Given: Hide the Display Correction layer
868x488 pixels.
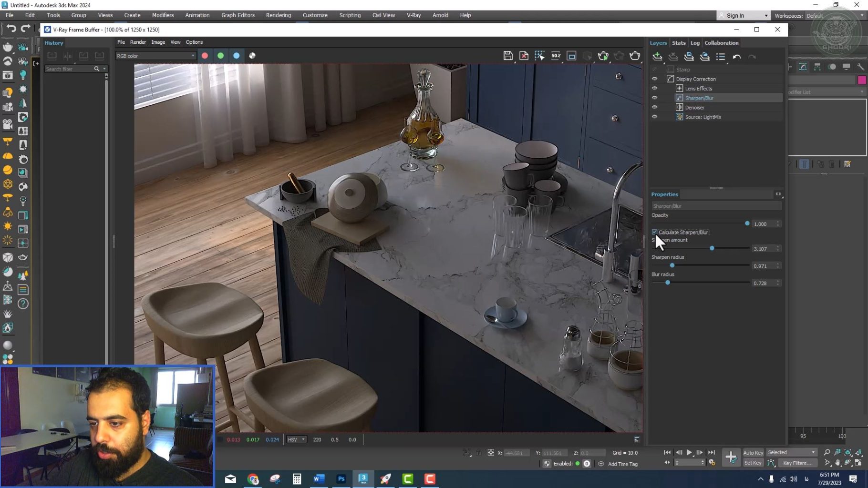Looking at the screenshot, I should pyautogui.click(x=654, y=79).
